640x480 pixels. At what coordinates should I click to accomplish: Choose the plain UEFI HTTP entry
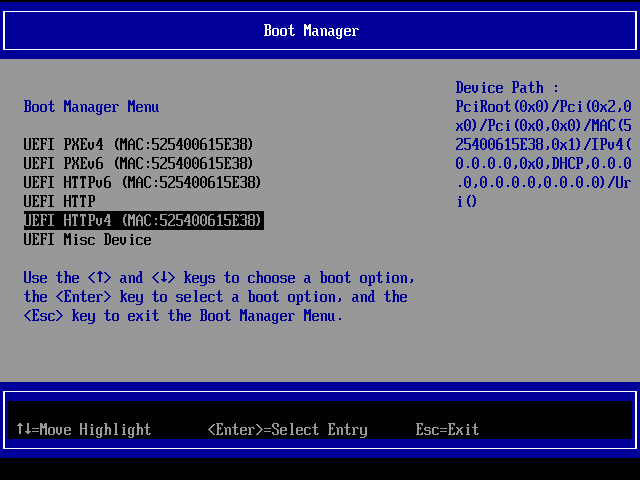[x=60, y=202]
